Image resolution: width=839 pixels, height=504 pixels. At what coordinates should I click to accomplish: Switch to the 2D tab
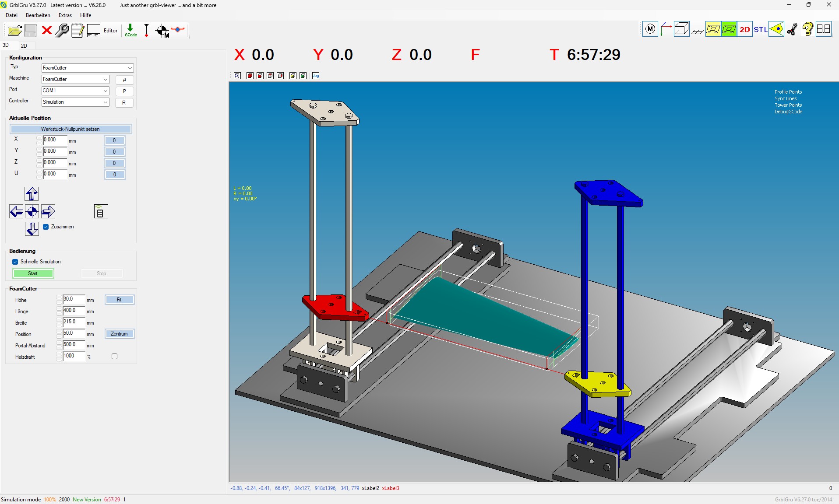point(24,45)
